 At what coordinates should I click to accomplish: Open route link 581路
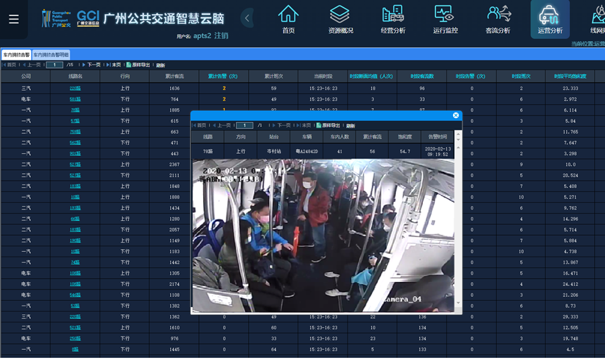click(x=75, y=99)
